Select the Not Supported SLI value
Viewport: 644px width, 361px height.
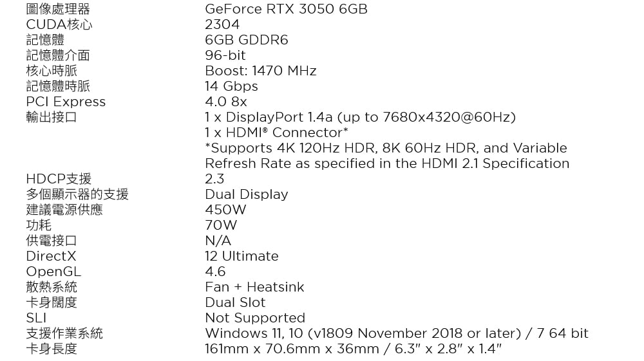pyautogui.click(x=255, y=318)
